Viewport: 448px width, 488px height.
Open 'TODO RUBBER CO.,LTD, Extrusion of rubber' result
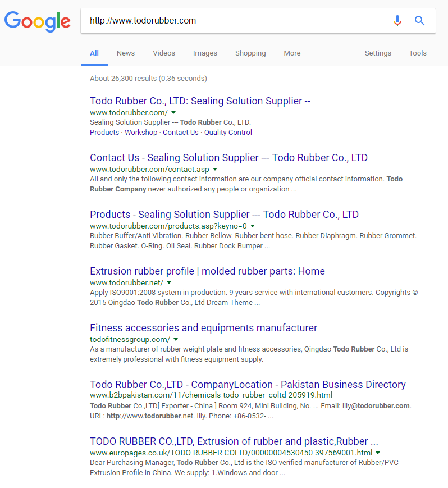pyautogui.click(x=234, y=441)
